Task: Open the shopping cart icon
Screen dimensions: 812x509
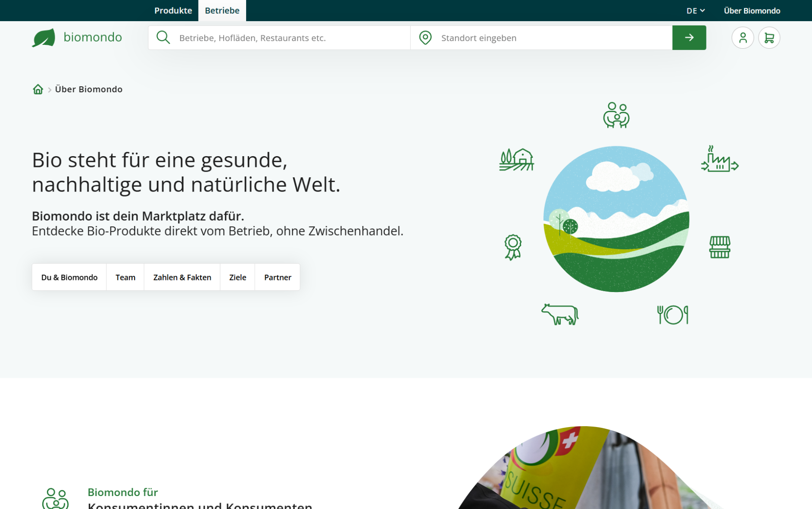Action: 769,38
